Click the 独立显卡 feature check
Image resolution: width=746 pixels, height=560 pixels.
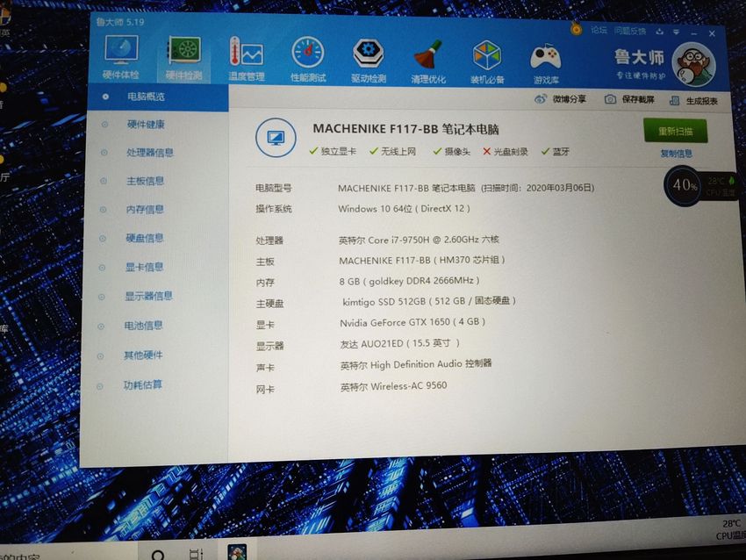point(333,151)
